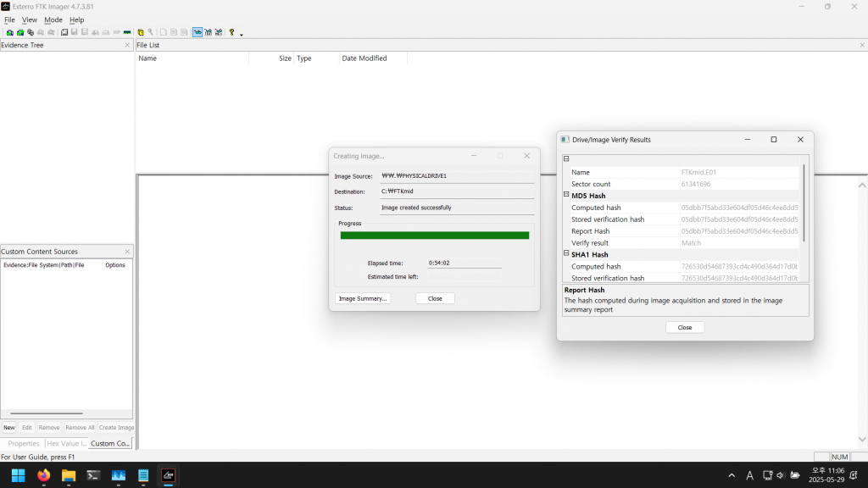Viewport: 868px width, 488px height.
Task: Click the greyed Export Directory Listing icon
Action: [x=184, y=33]
